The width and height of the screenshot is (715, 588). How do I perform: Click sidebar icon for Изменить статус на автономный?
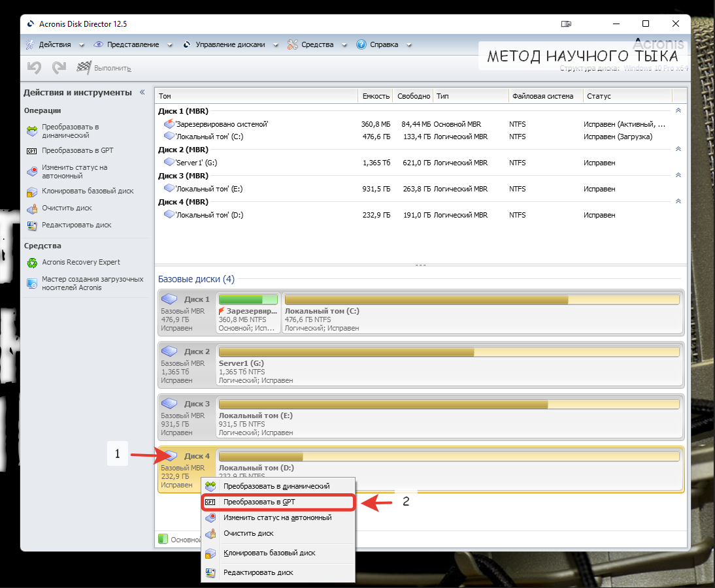[32, 172]
